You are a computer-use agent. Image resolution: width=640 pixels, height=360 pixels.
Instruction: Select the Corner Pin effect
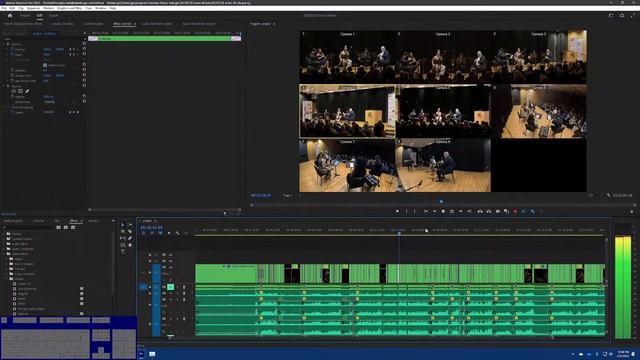[24, 284]
